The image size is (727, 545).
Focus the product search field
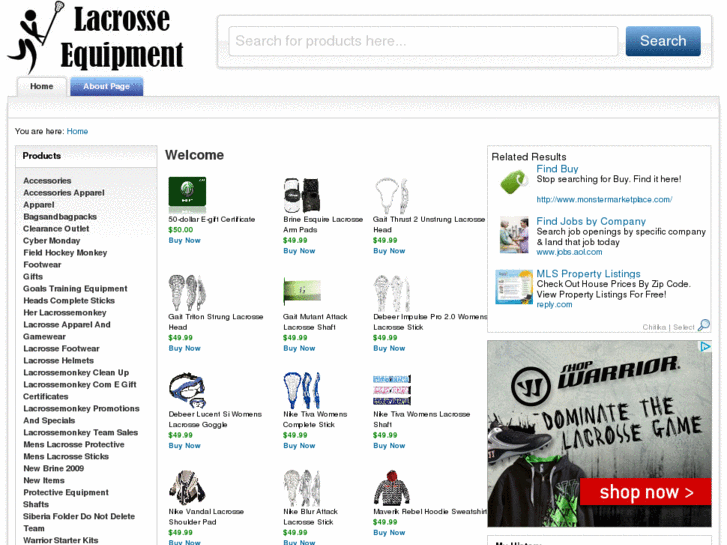coord(423,41)
